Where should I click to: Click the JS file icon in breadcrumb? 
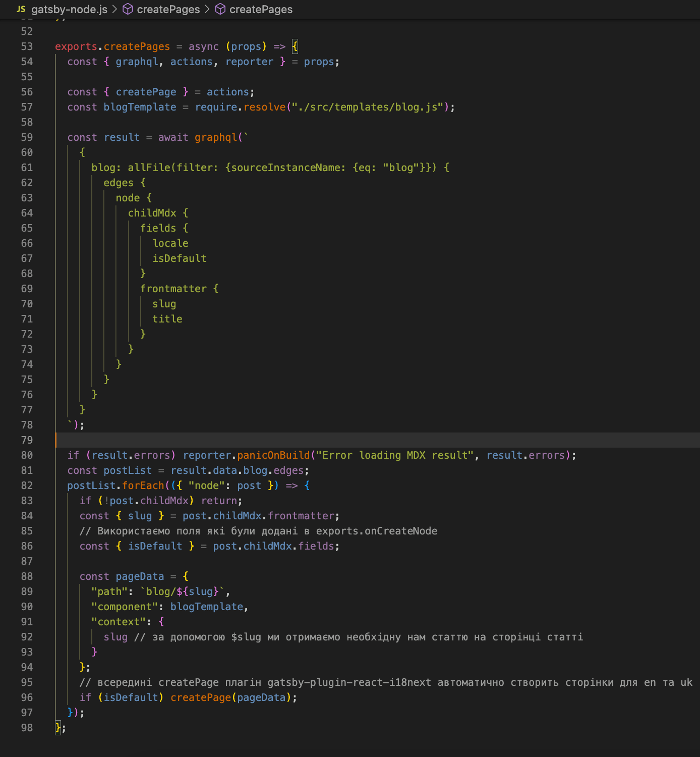(x=21, y=9)
